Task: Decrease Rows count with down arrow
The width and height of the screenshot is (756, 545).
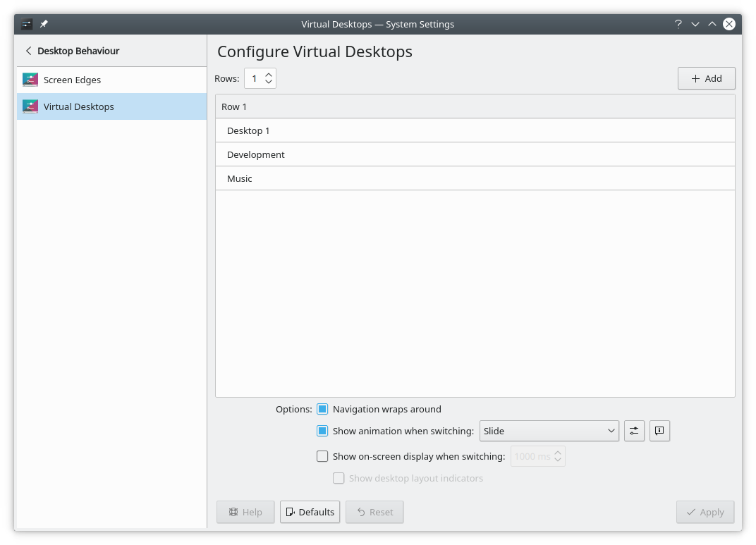Action: tap(269, 82)
